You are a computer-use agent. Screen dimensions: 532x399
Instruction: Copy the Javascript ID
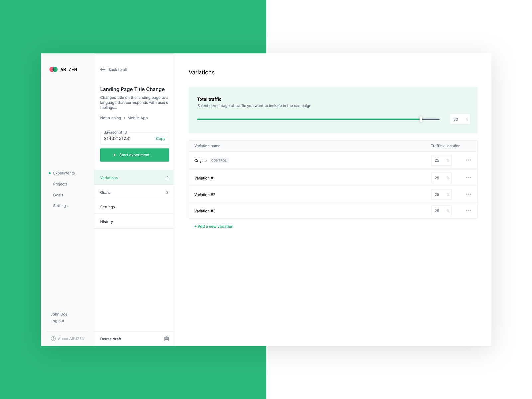click(160, 139)
